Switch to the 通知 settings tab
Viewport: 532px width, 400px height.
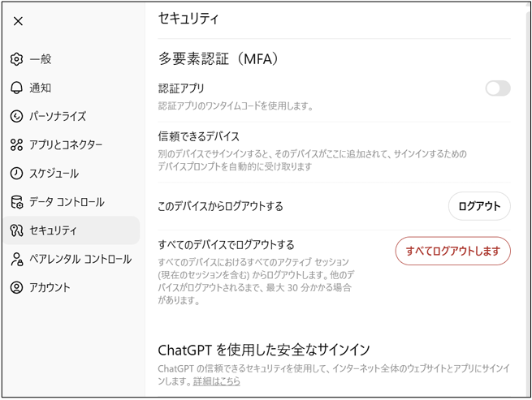click(41, 88)
